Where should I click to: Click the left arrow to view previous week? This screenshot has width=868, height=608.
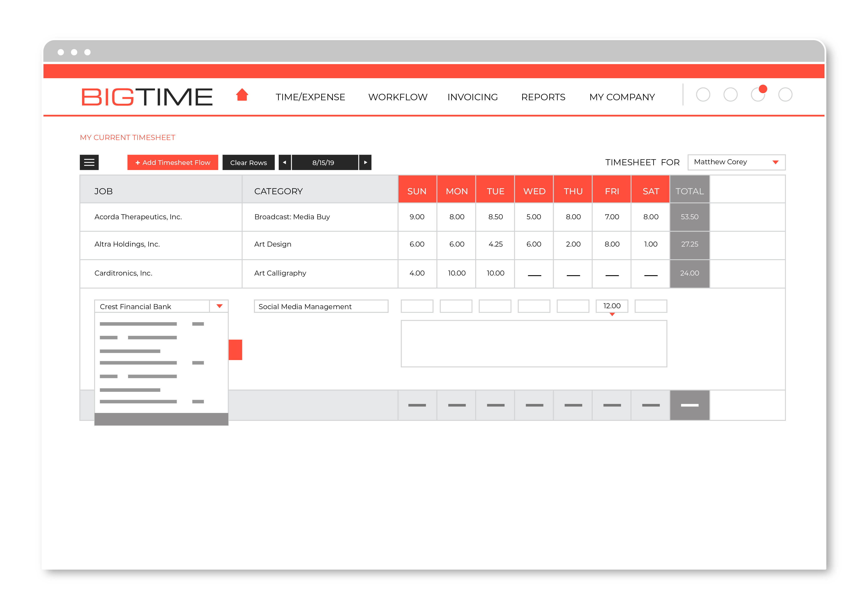(285, 162)
